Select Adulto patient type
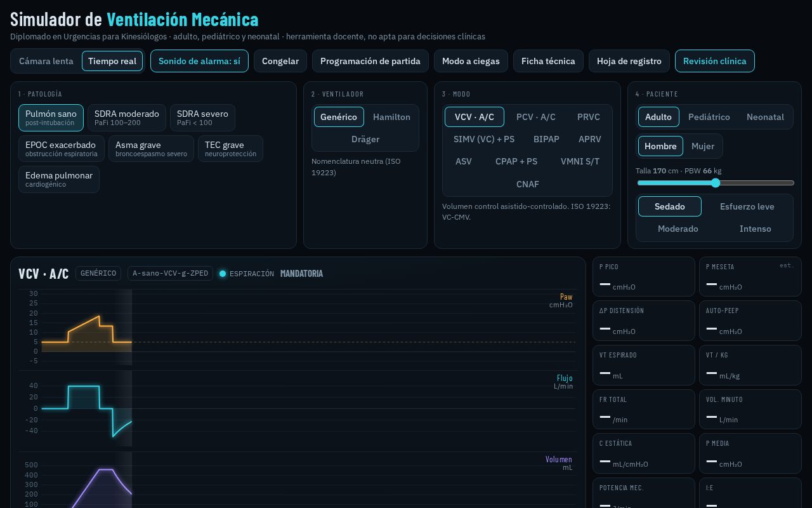812x508 pixels. 658,117
